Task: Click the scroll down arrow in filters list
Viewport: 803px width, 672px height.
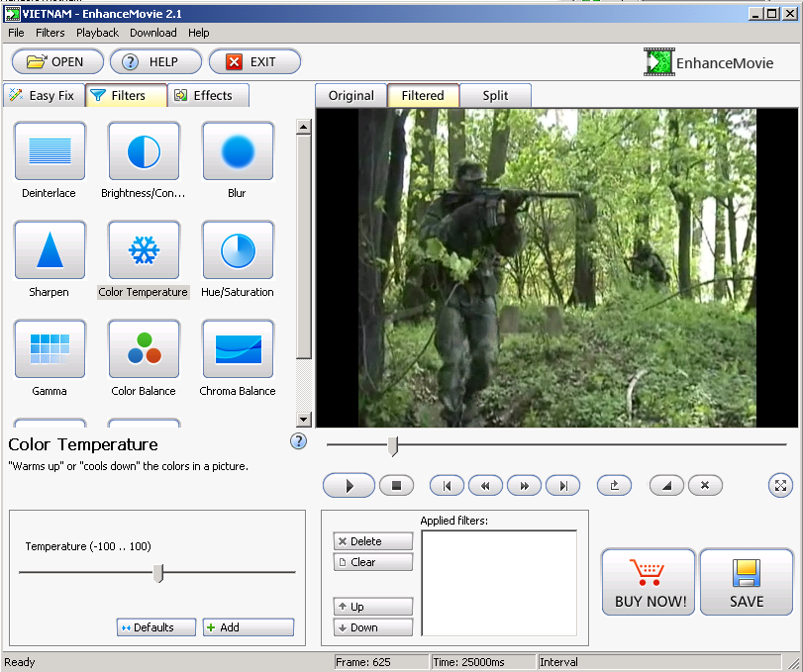Action: click(304, 420)
